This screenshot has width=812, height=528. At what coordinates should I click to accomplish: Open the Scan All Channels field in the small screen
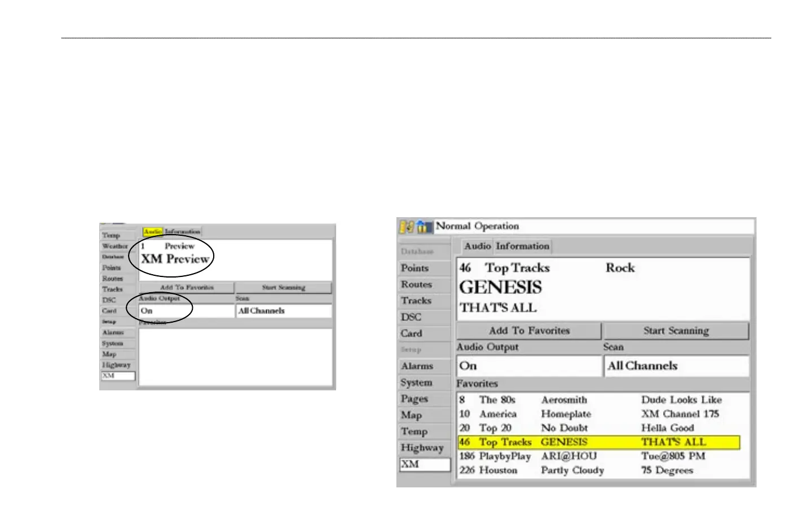(284, 311)
